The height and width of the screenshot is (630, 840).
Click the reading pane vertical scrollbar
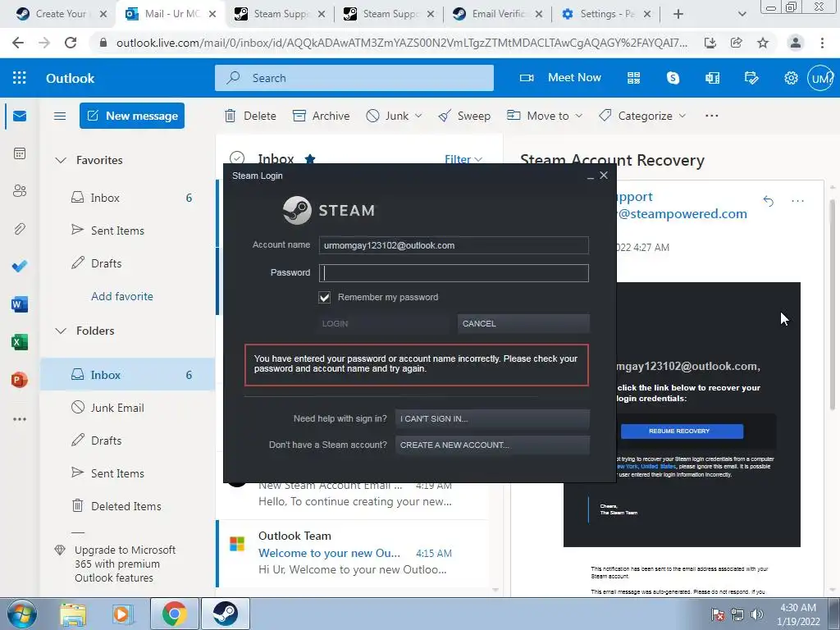click(832, 305)
